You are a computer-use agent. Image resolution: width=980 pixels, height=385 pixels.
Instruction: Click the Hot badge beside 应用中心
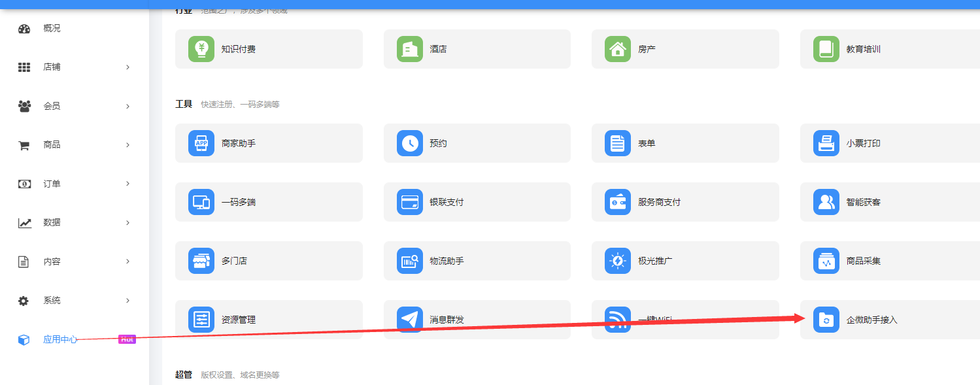[x=127, y=339]
